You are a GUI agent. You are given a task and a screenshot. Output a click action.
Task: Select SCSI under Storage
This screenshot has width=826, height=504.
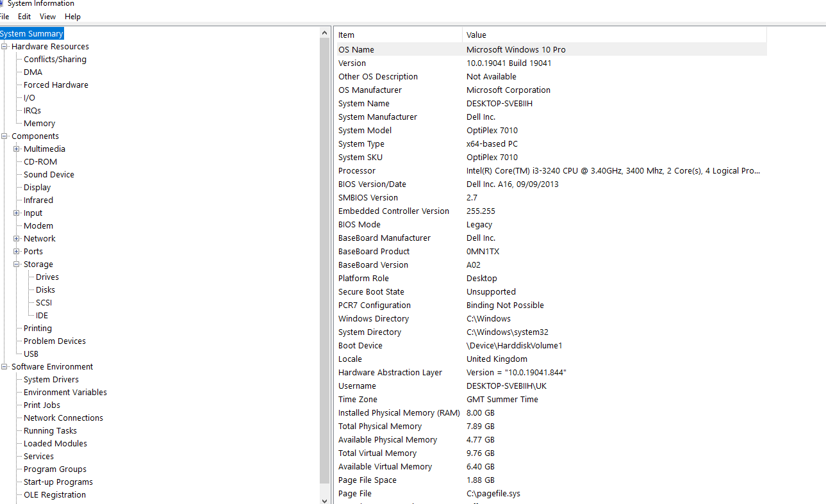coord(44,303)
